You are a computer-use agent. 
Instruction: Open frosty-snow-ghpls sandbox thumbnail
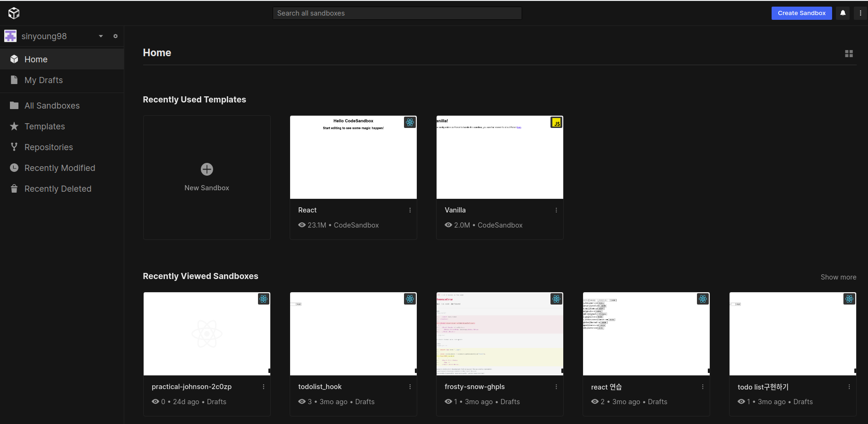[500, 334]
